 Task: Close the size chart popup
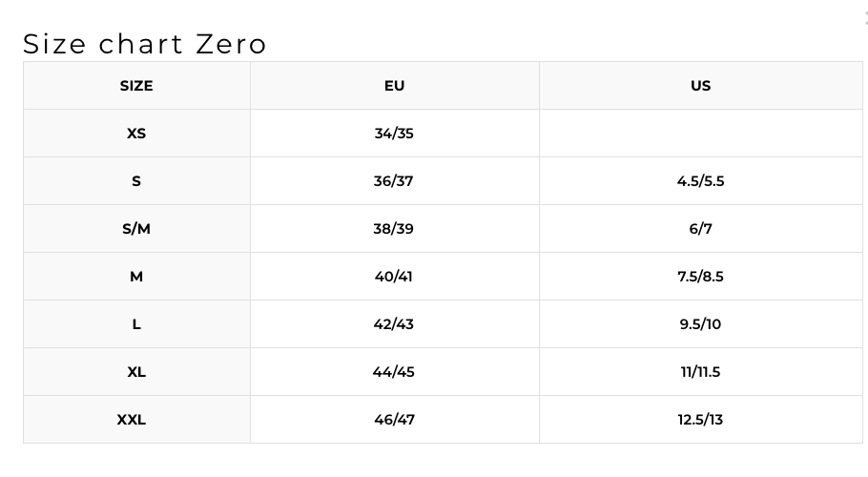864,17
